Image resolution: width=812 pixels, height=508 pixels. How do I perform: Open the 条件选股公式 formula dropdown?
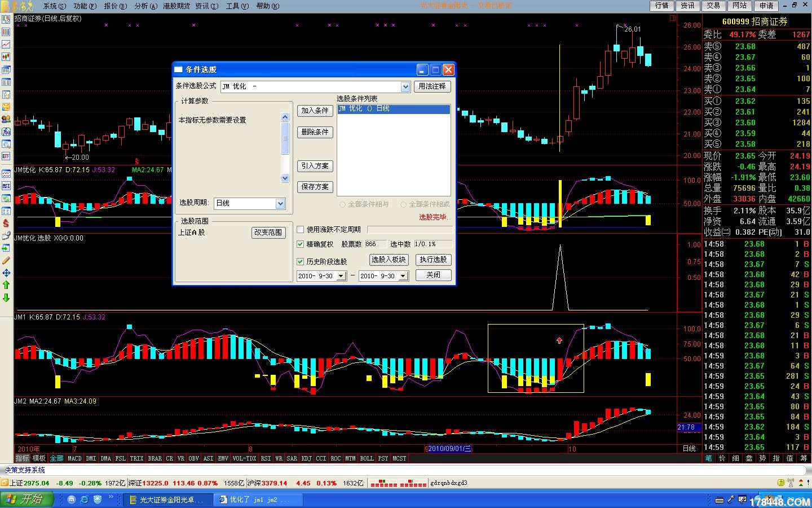point(405,86)
